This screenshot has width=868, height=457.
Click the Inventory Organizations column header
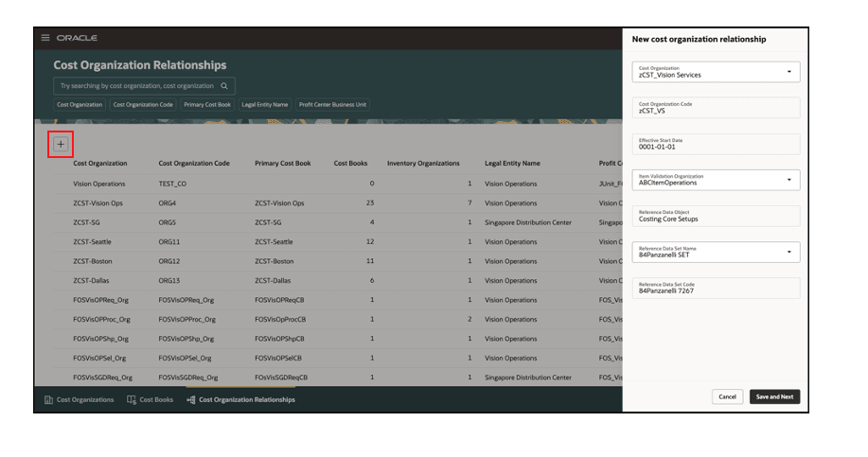(423, 163)
